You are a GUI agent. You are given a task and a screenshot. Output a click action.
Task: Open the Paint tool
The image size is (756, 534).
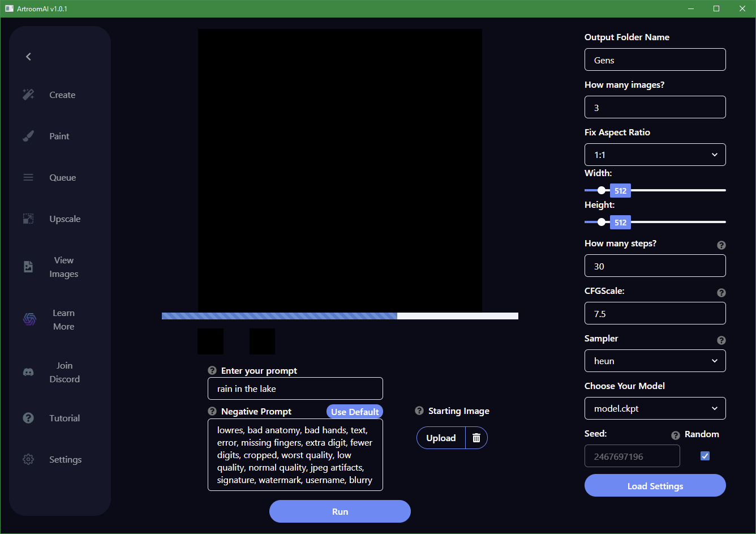coord(59,136)
